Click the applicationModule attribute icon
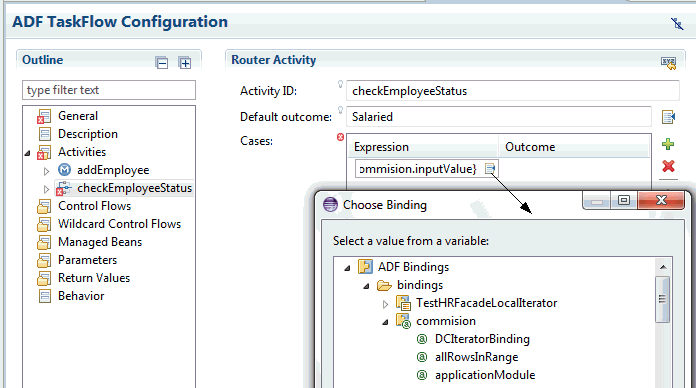The image size is (696, 388). tap(422, 375)
